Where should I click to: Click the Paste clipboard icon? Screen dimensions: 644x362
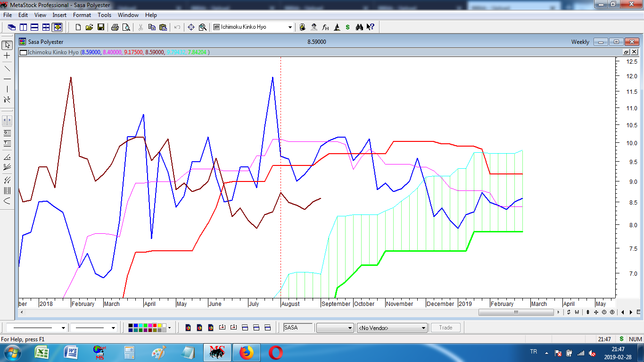(x=163, y=27)
